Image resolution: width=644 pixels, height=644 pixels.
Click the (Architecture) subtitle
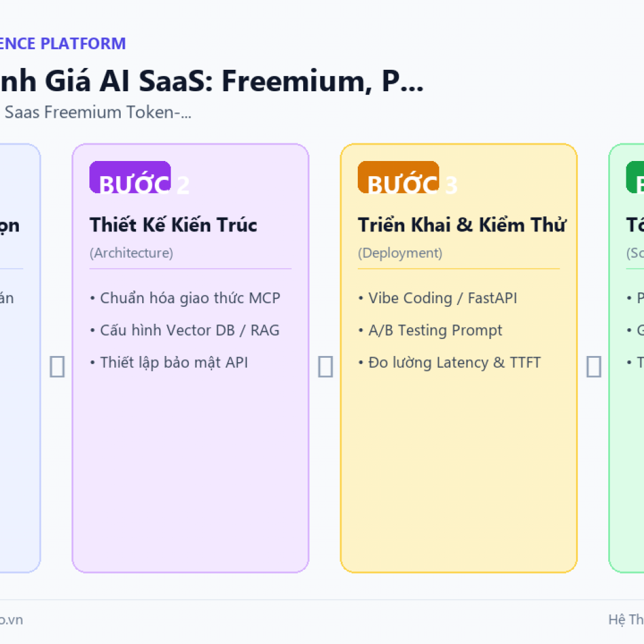coord(131,253)
